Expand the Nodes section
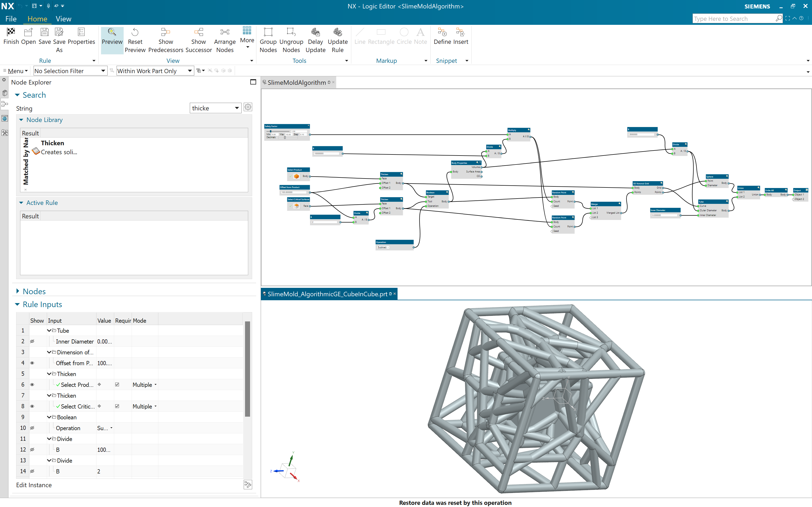Screen dimensions: 812x507 pyautogui.click(x=18, y=291)
